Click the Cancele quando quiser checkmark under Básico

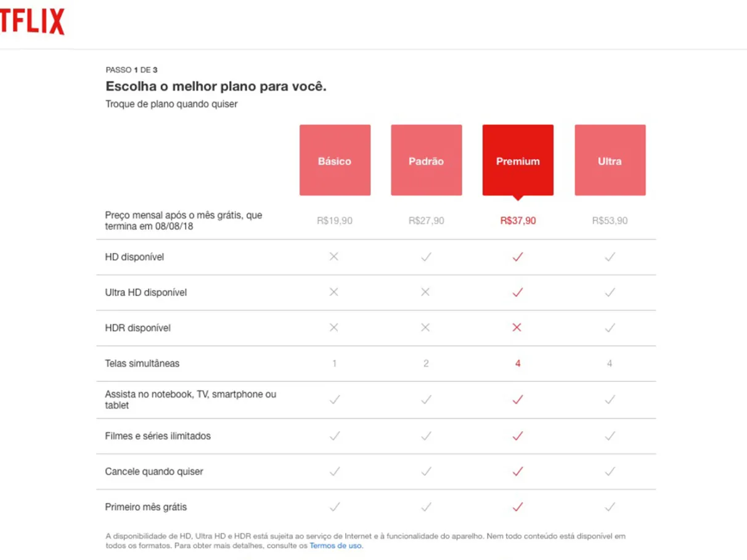[x=335, y=471]
